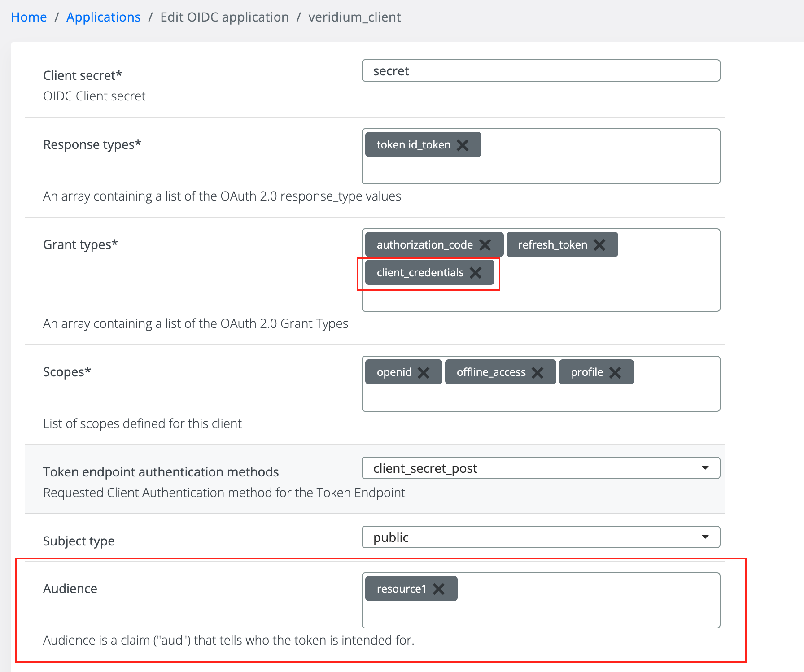Remove the authorization_code grant type
The width and height of the screenshot is (804, 672).
pyautogui.click(x=485, y=245)
